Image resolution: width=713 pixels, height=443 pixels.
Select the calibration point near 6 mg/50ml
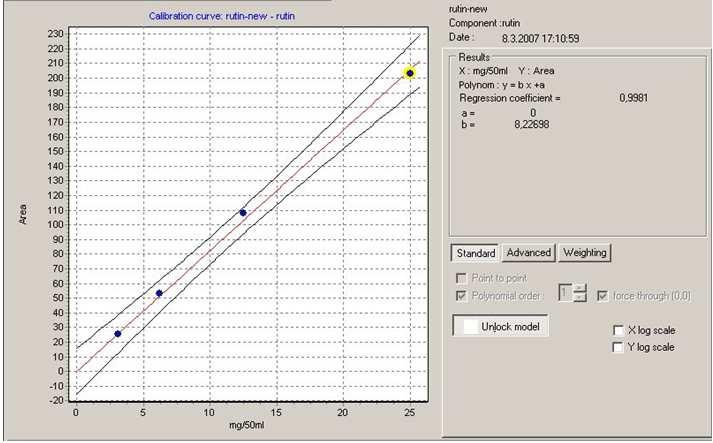[159, 293]
